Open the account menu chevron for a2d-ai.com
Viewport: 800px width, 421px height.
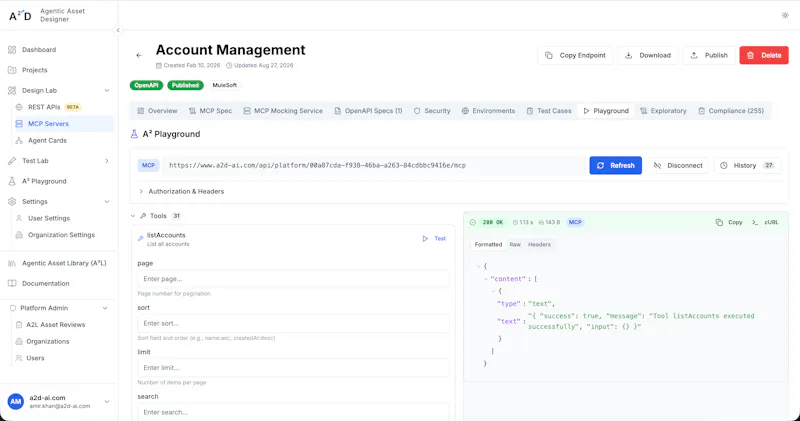[x=107, y=402]
